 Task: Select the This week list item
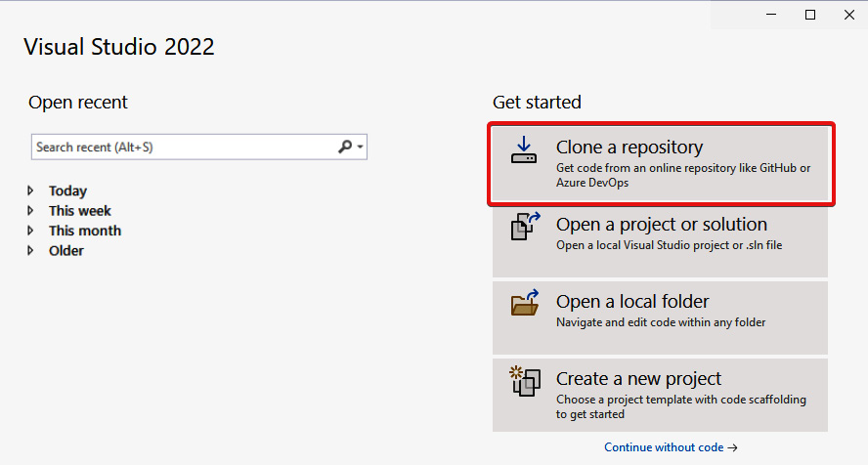[x=80, y=211]
